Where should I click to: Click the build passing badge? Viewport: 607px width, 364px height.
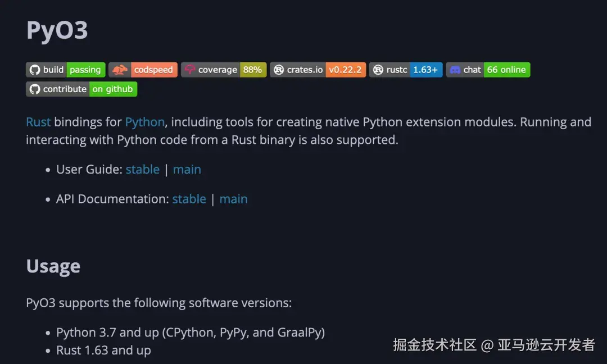[x=65, y=70]
